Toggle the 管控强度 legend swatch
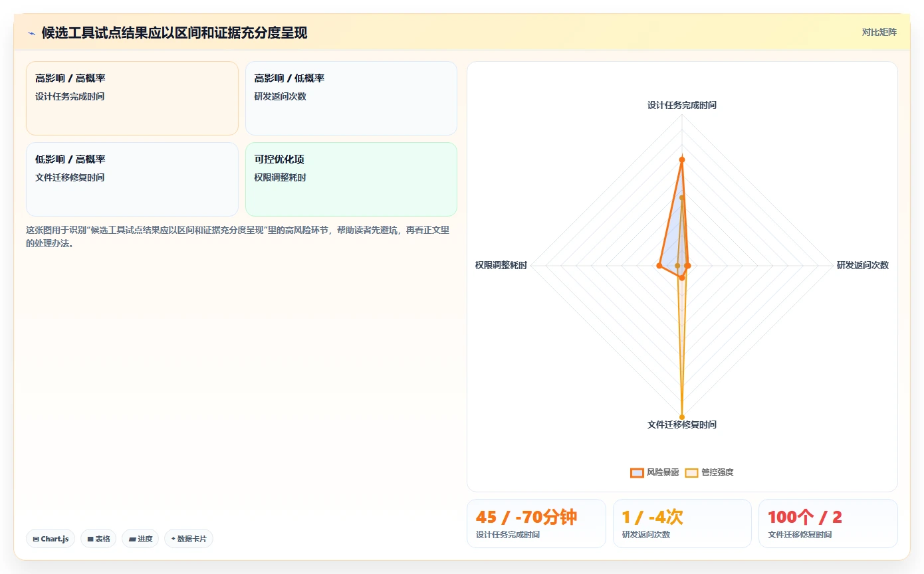Image resolution: width=924 pixels, height=574 pixels. click(691, 472)
